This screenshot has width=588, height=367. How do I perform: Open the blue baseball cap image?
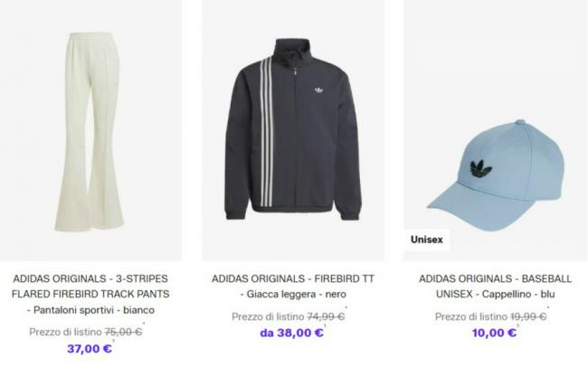click(496, 130)
